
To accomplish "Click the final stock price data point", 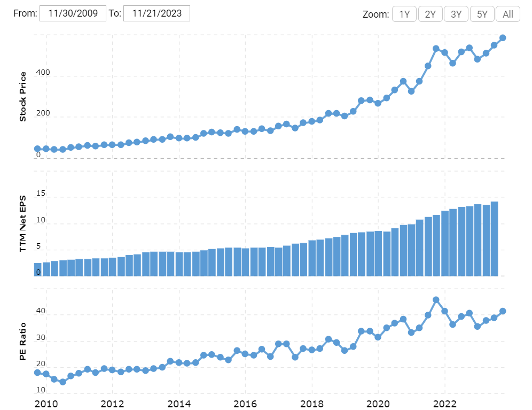I will click(503, 38).
